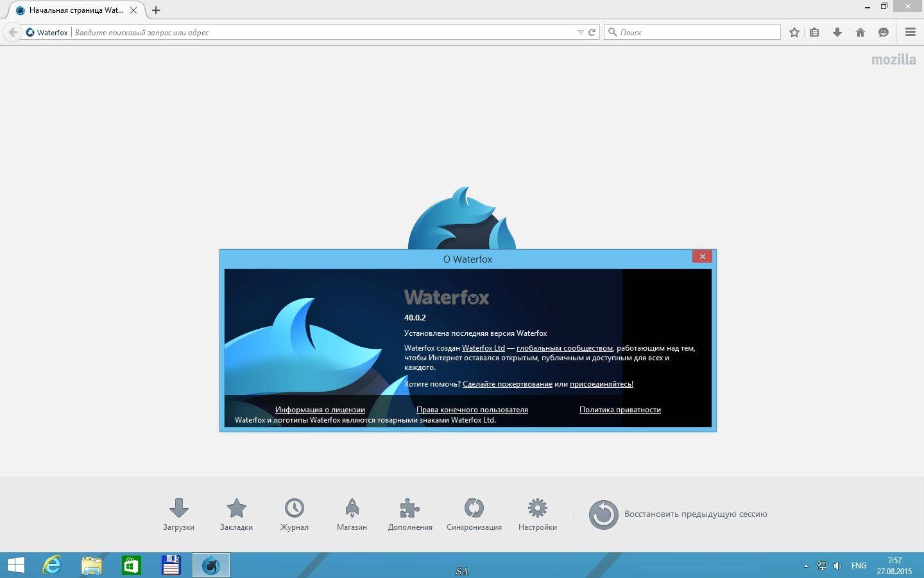924x578 pixels.
Task: Click the Waterfox taskbar icon
Action: 210,565
